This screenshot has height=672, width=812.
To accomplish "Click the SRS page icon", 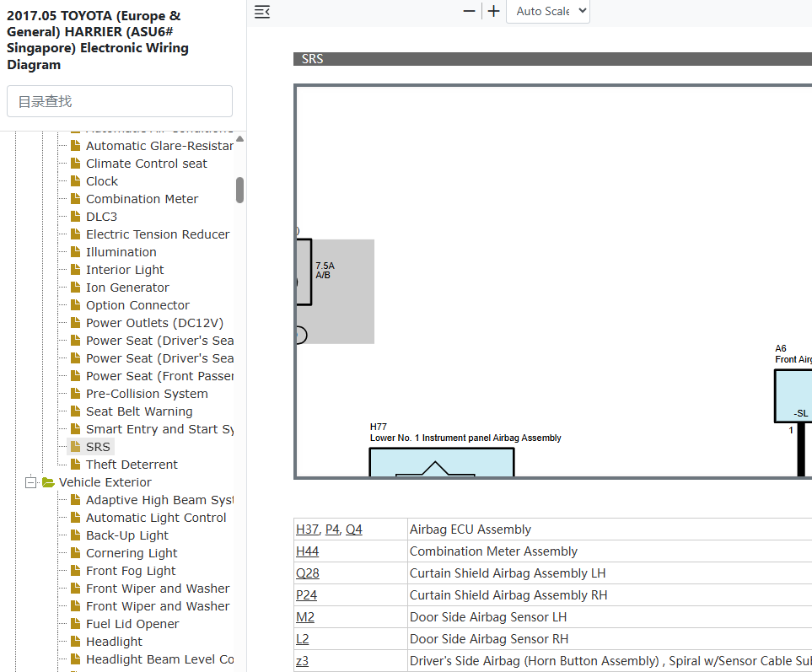I will coord(76,446).
